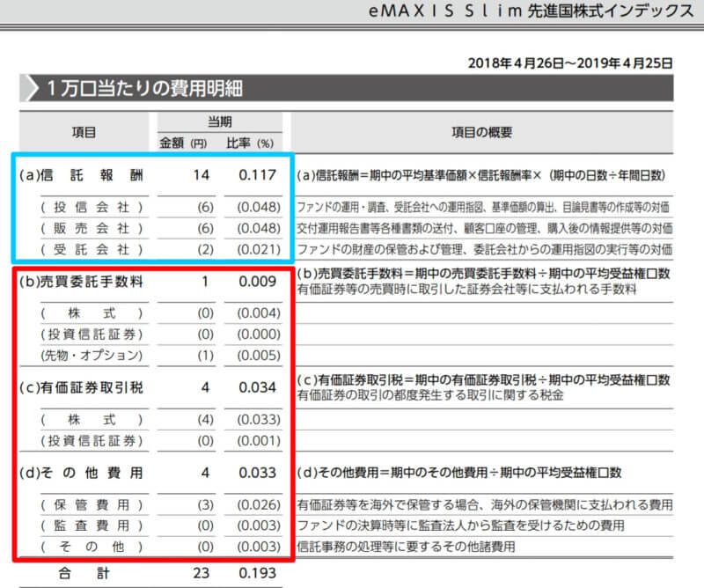Select the '(販売会社)' row label

[x=92, y=228]
